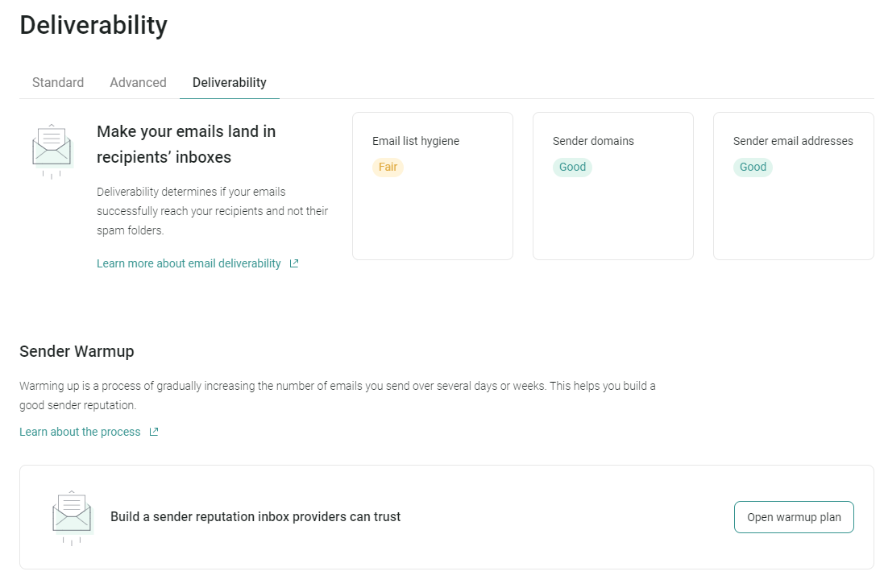Select the Deliverability tab
The width and height of the screenshot is (884, 588).
click(x=230, y=82)
